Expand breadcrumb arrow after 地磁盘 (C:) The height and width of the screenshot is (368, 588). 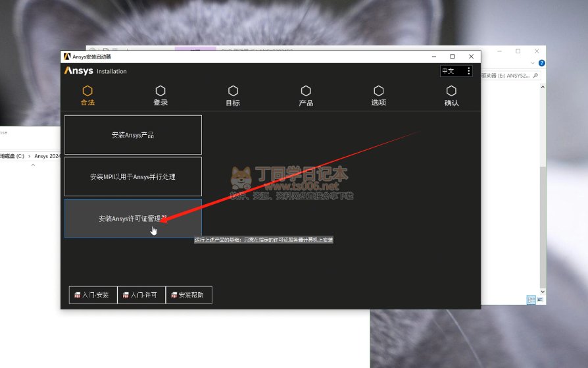(29, 156)
